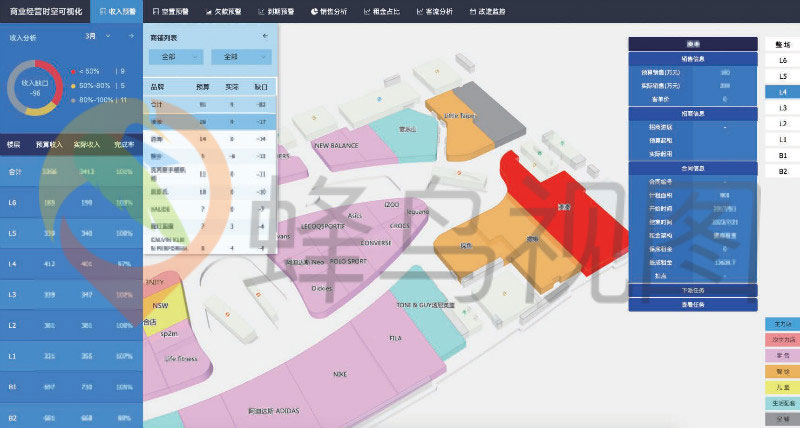Open the month dropdown showing 3月
The image size is (800, 428).
pyautogui.click(x=94, y=34)
